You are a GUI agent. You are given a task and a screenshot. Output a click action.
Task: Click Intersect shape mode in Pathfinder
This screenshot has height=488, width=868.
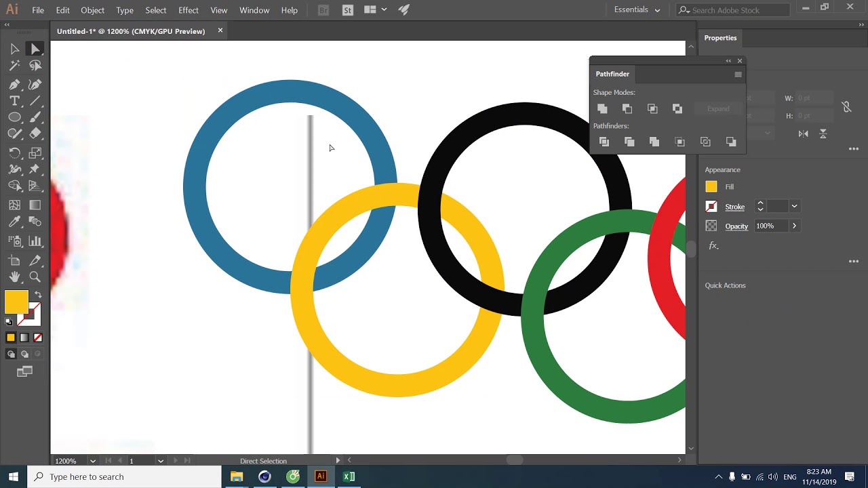point(652,108)
